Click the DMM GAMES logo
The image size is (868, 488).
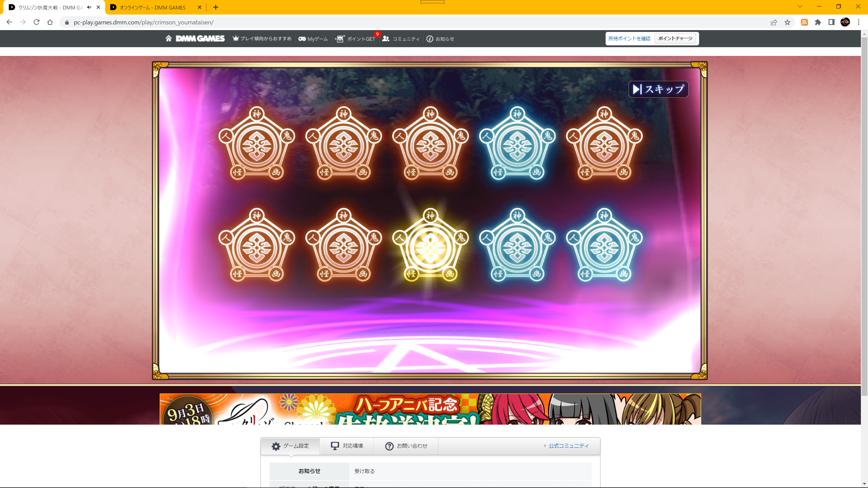click(200, 39)
